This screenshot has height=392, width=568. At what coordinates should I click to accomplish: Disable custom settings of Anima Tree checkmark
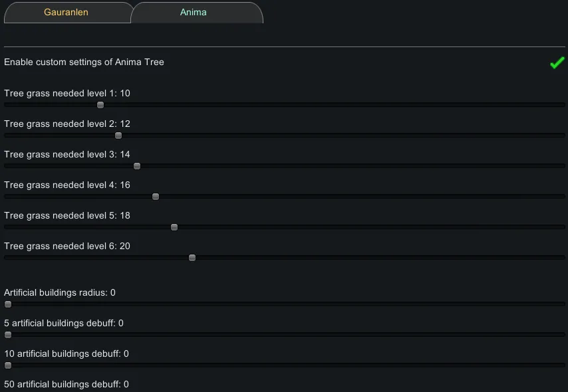(x=557, y=63)
